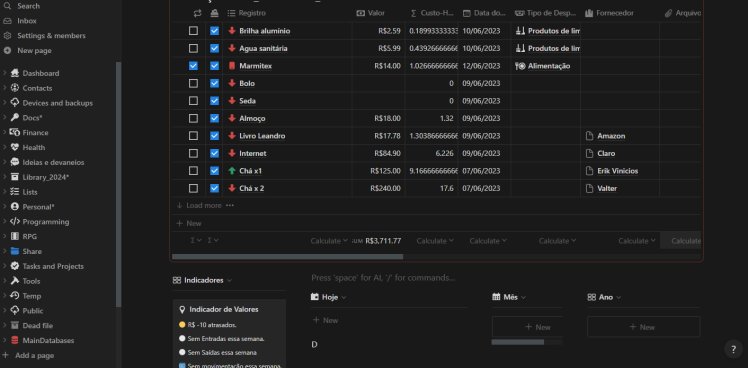Open the Indicadores view dropdown
The image size is (748, 368).
(203, 280)
